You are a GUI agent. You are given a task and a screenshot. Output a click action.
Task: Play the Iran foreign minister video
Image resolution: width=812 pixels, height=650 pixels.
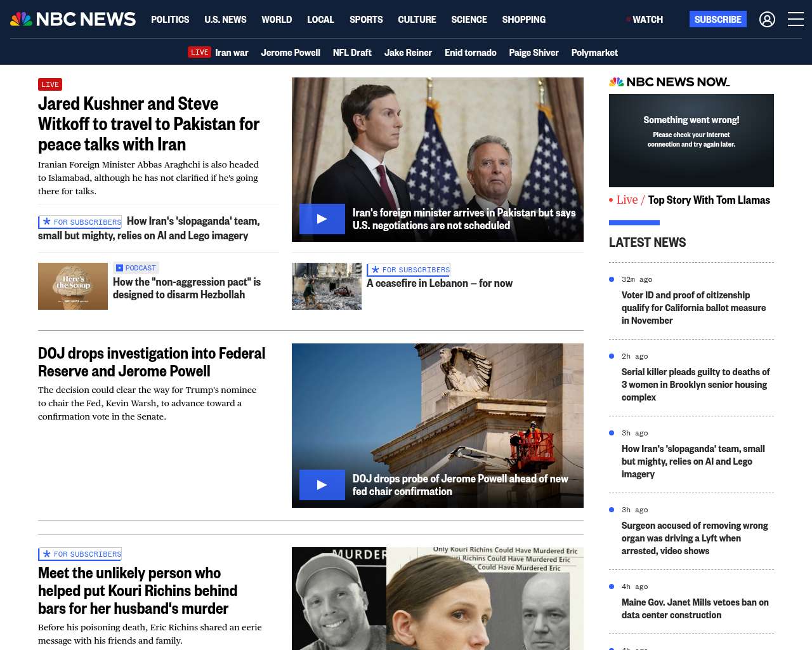pos(322,219)
